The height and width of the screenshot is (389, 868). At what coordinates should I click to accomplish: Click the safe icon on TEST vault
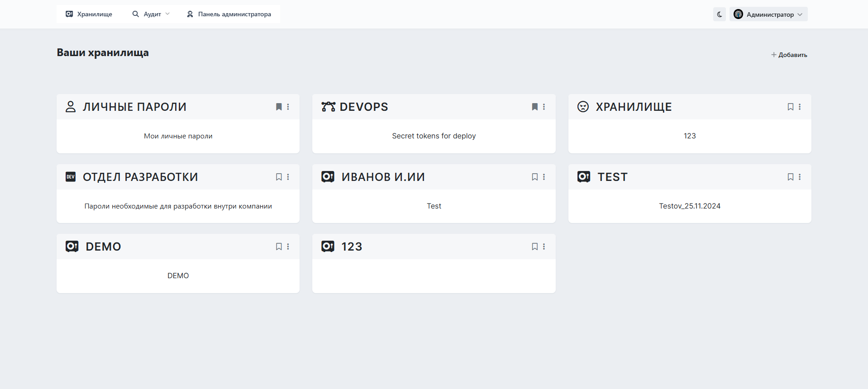coord(584,177)
